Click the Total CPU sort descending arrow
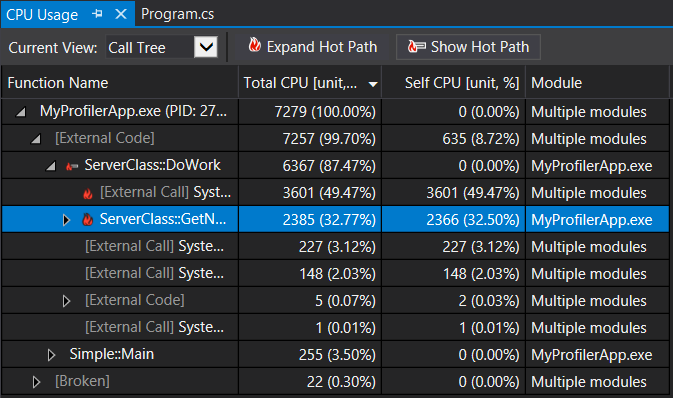This screenshot has height=398, width=673. pos(373,84)
